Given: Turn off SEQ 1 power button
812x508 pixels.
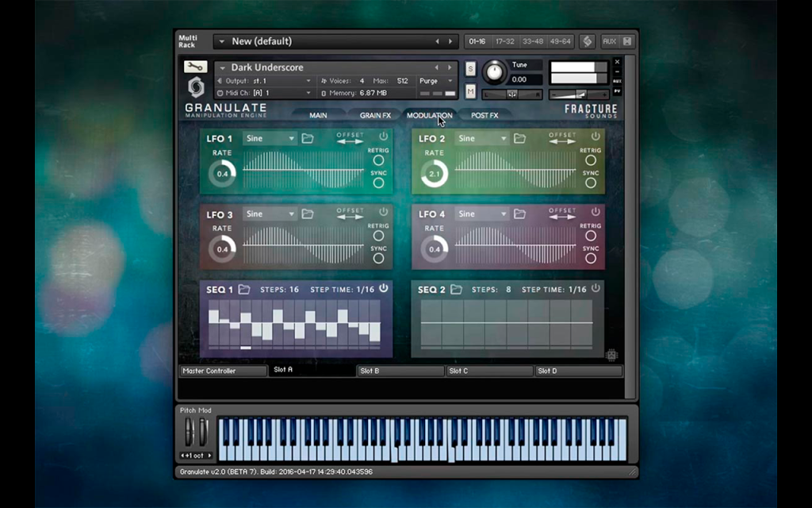Looking at the screenshot, I should 383,288.
